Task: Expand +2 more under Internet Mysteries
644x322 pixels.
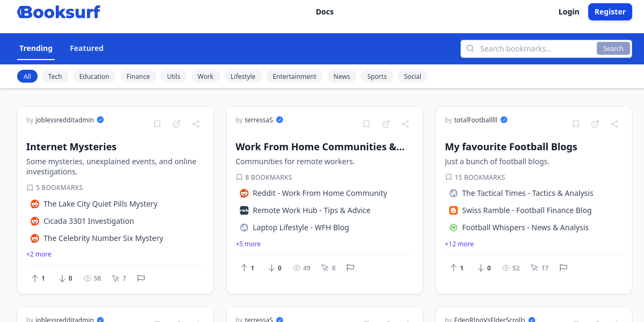Action: pyautogui.click(x=39, y=254)
